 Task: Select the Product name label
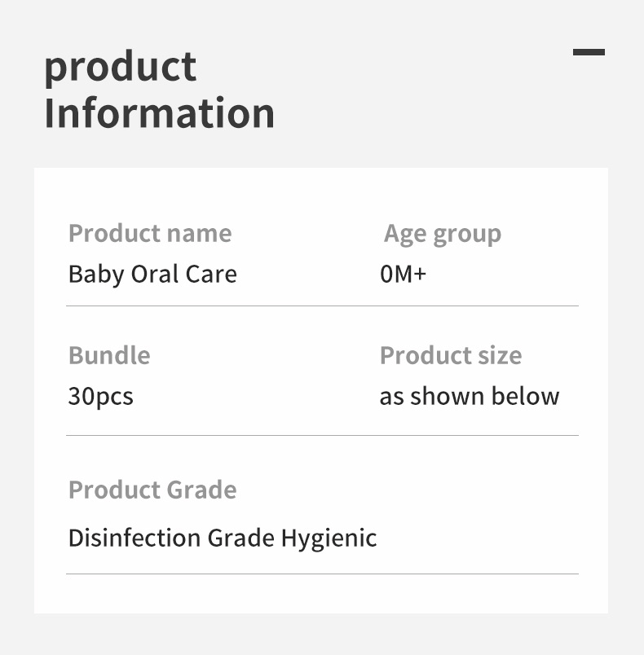click(150, 233)
